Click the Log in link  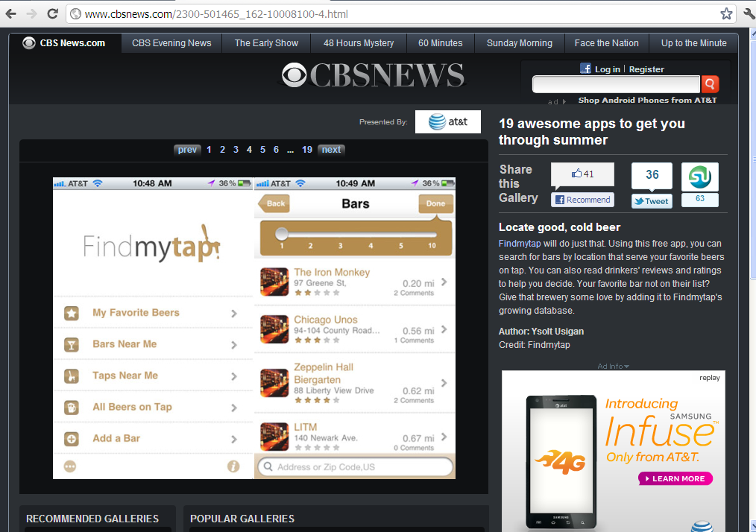[x=608, y=69]
